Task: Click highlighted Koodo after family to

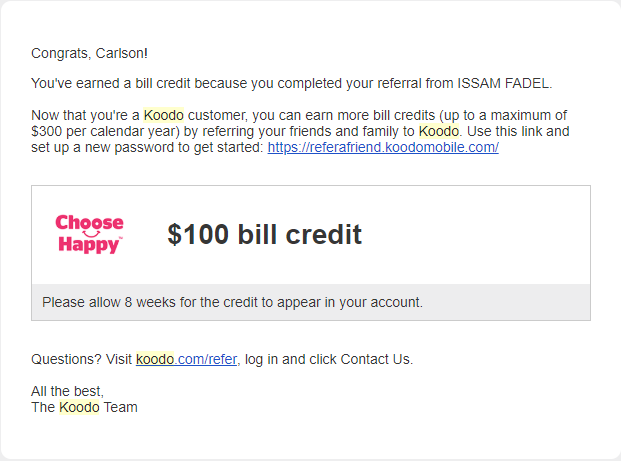Action: pos(439,131)
